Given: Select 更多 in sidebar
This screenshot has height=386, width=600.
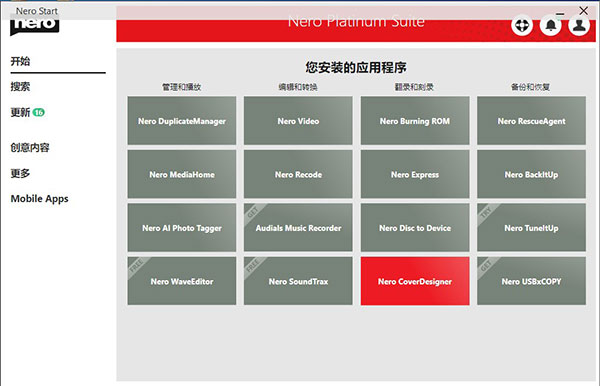Looking at the screenshot, I should coord(20,173).
